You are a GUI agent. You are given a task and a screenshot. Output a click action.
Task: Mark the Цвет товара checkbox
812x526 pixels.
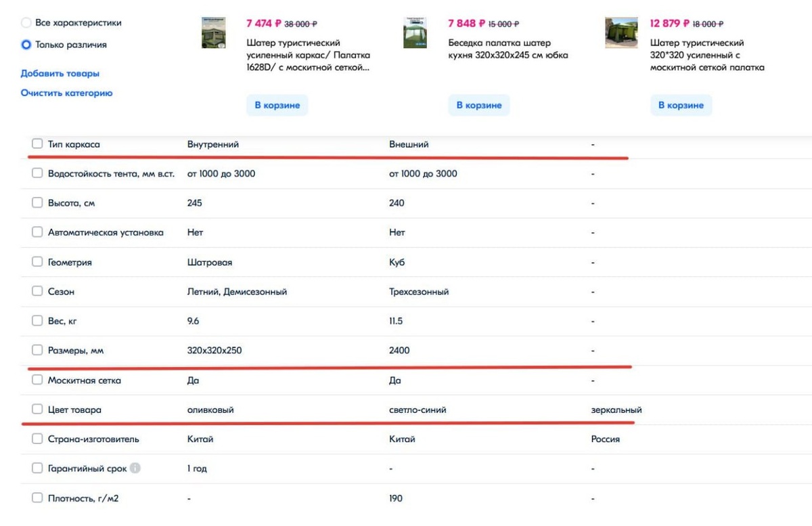pyautogui.click(x=37, y=410)
